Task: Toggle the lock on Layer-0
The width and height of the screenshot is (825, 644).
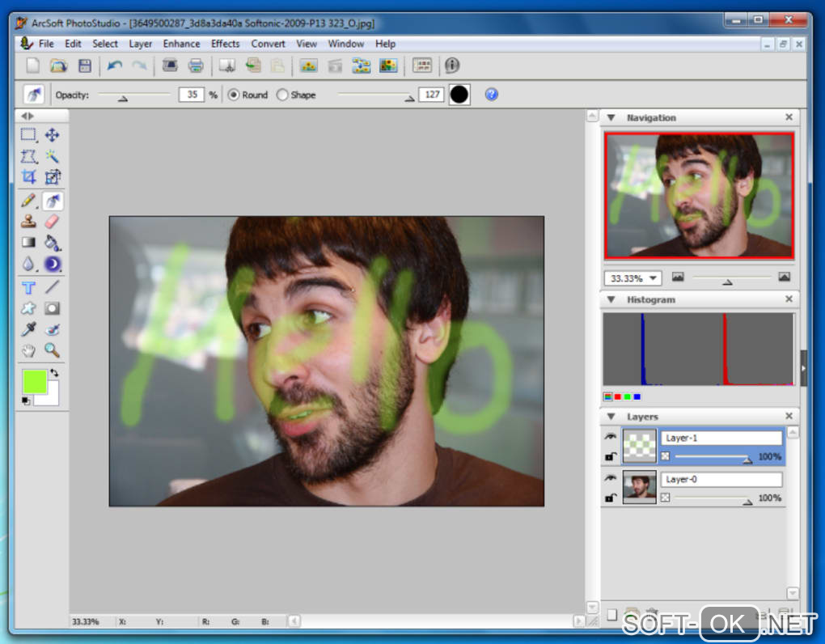Action: 611,498
